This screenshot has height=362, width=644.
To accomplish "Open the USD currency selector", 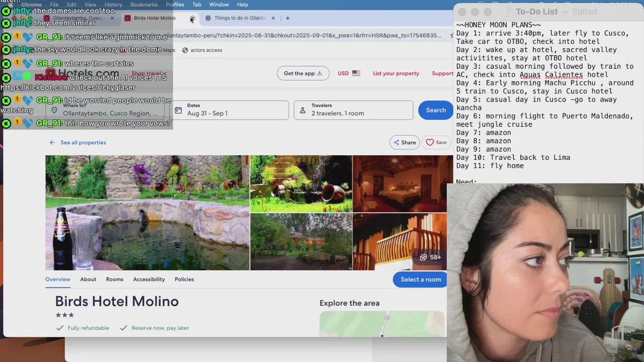I will [349, 73].
